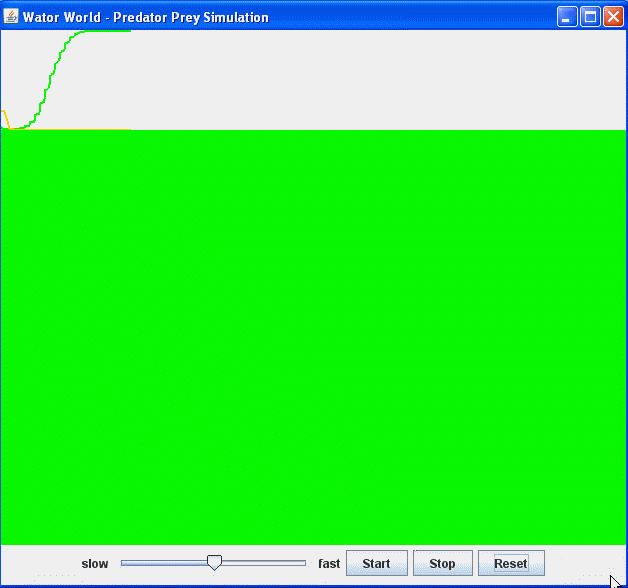628x588 pixels.
Task: Click empty gray area of population graph
Action: point(350,80)
